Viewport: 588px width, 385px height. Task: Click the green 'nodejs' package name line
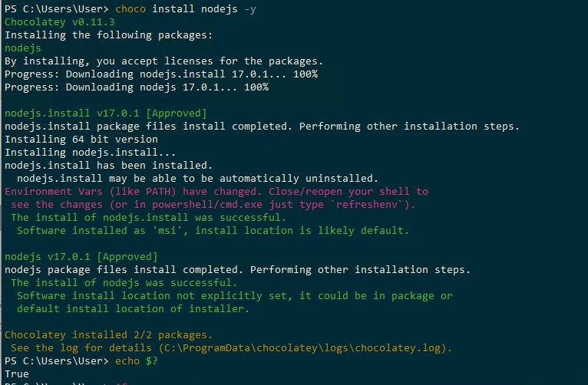pos(22,48)
